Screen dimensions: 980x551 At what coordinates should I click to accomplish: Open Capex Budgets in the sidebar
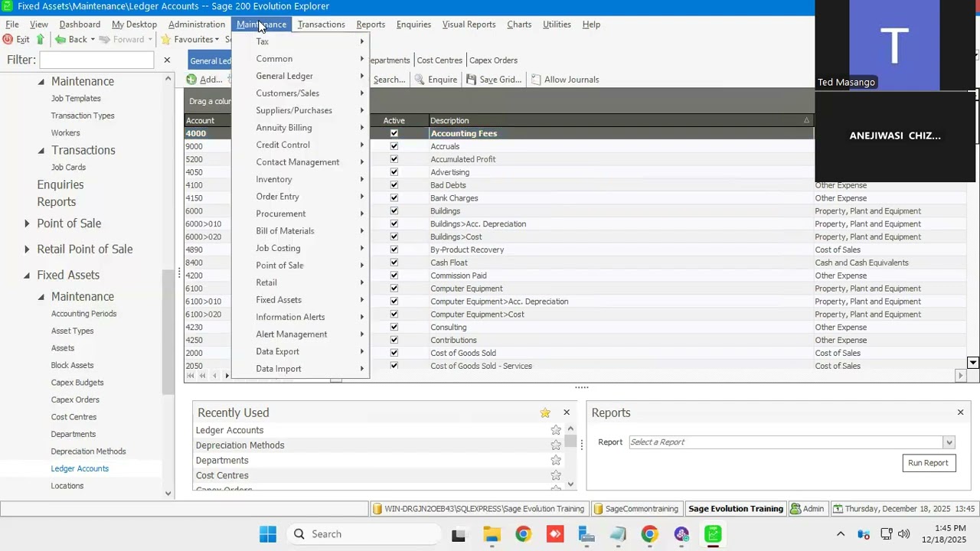(x=77, y=383)
